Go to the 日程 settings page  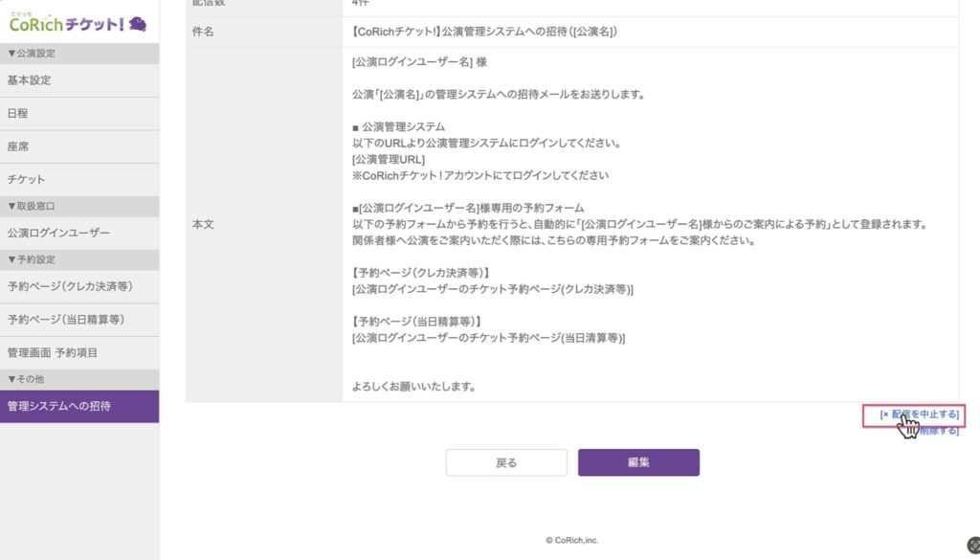point(18,114)
